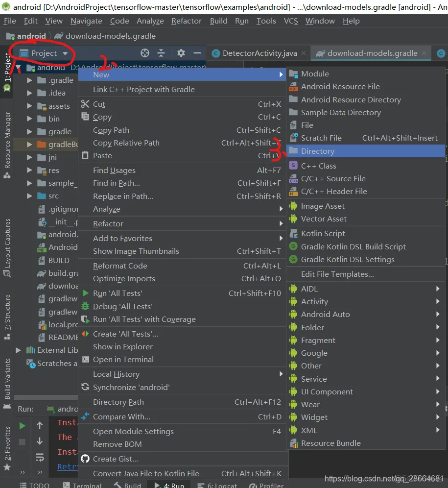The height and width of the screenshot is (488, 448).
Task: Expand the res folder arrow
Action: coord(29,170)
